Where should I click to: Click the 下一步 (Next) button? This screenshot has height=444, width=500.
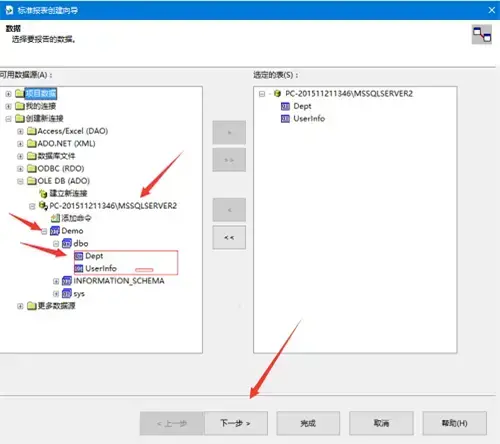tap(236, 423)
